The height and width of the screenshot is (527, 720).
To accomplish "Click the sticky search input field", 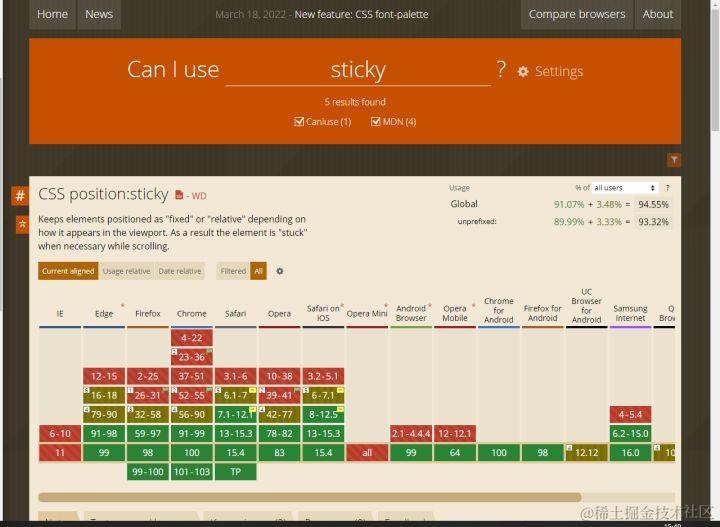I will 358,70.
